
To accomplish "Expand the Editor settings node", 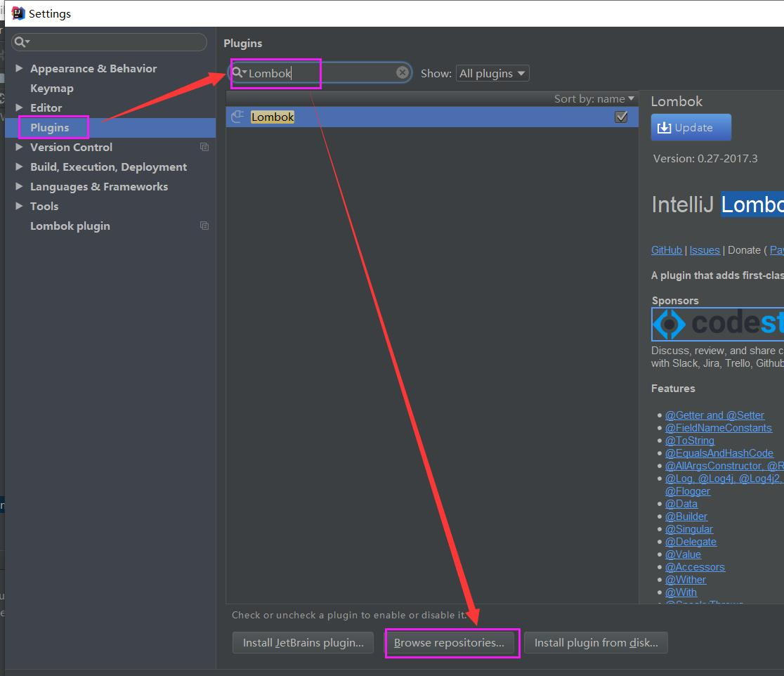I will (19, 108).
